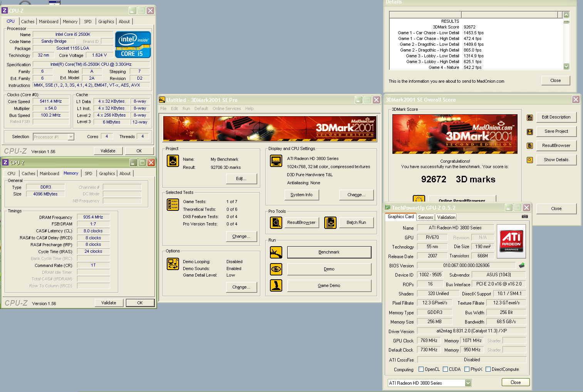Click Change... in the Options section
583x392 pixels.
coord(241,287)
